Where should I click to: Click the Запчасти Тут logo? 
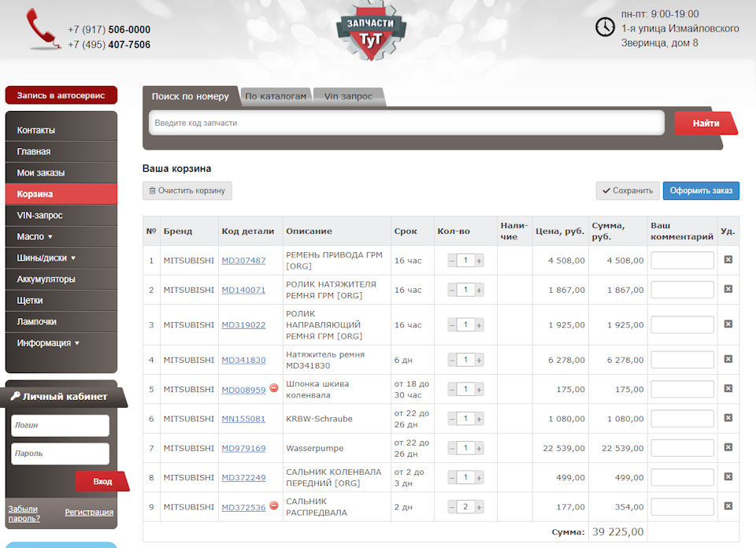[371, 31]
